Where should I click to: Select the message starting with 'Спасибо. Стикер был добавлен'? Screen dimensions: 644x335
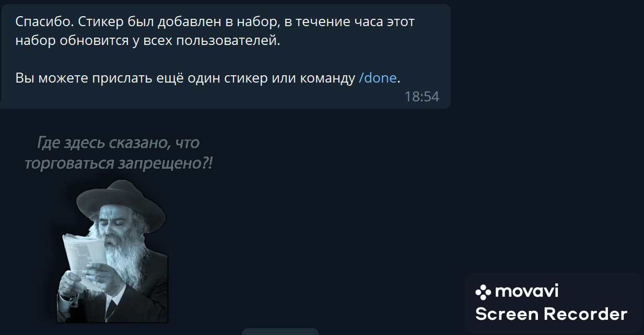tap(225, 56)
